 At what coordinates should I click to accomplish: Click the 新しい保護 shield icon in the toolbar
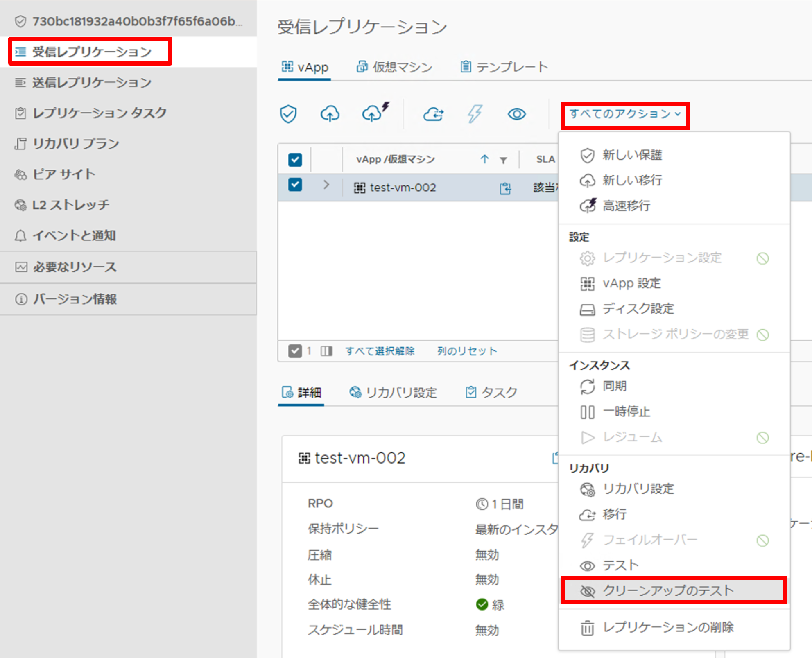pos(289,114)
